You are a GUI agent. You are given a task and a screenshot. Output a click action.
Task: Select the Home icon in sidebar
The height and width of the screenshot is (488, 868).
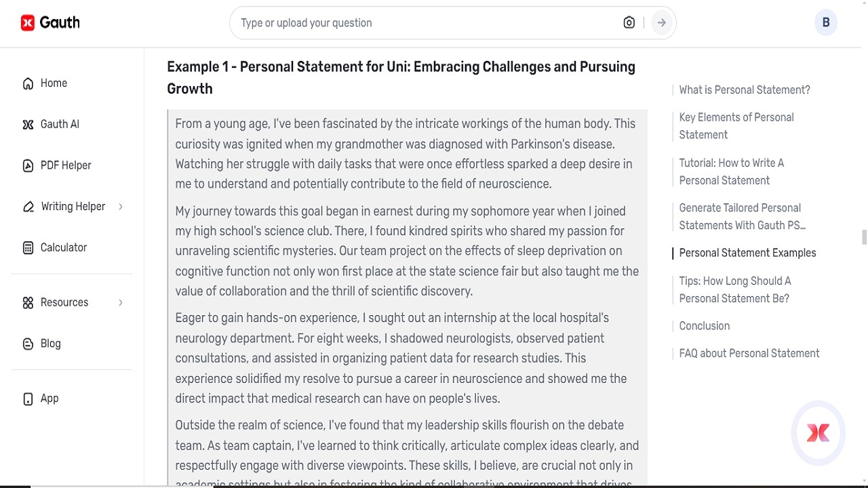pos(27,83)
